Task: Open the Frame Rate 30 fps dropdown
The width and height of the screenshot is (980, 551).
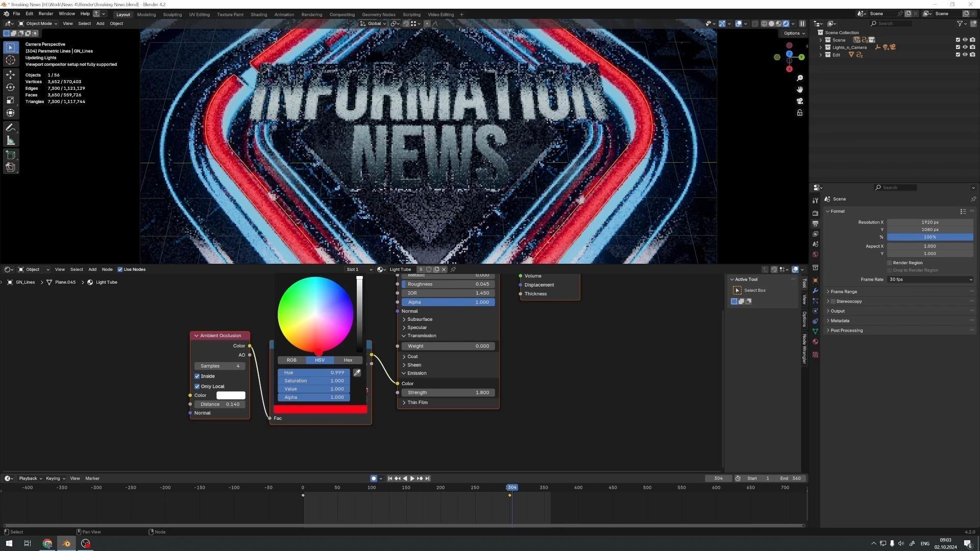Action: click(x=930, y=280)
